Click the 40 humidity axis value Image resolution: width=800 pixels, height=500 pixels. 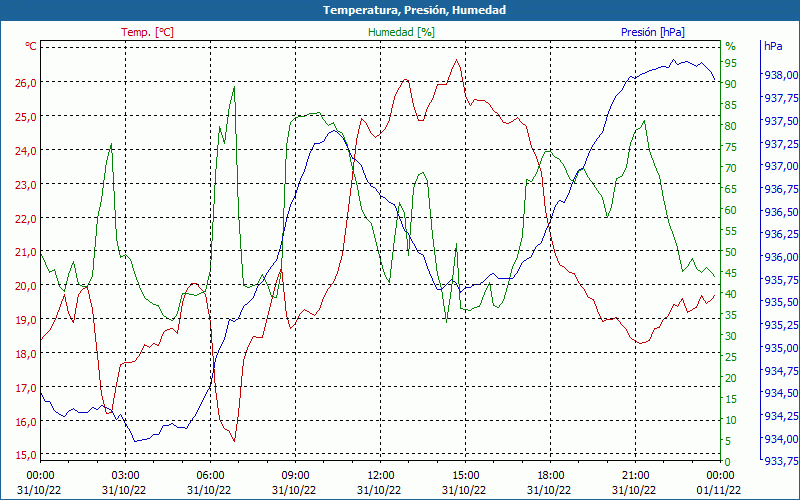click(x=731, y=294)
